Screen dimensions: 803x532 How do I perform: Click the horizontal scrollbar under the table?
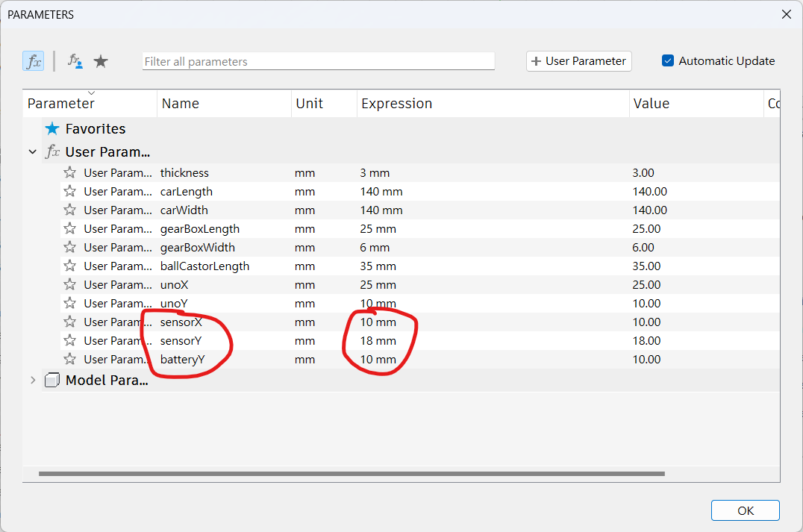pos(351,473)
